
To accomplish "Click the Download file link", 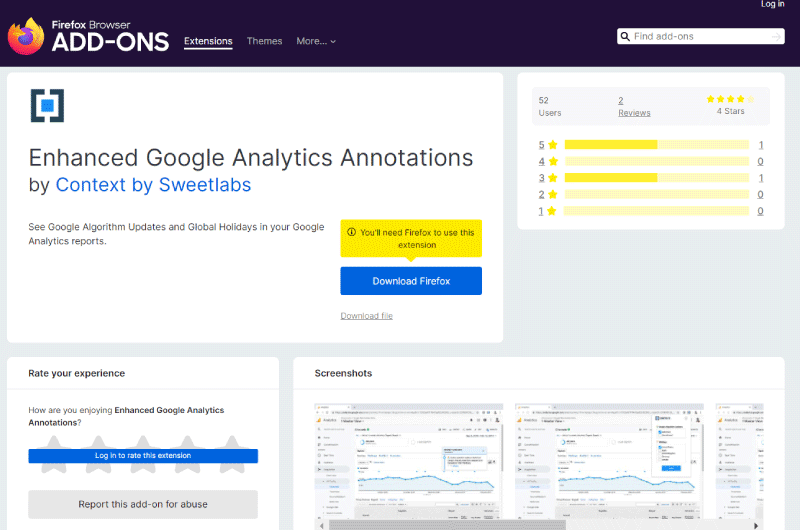I will click(367, 316).
